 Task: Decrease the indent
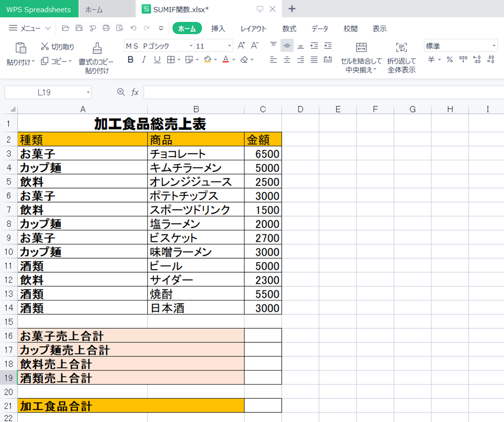pyautogui.click(x=314, y=46)
